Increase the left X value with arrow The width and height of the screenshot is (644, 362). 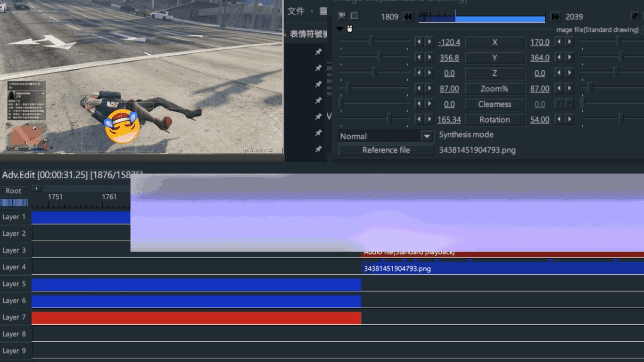tap(429, 42)
